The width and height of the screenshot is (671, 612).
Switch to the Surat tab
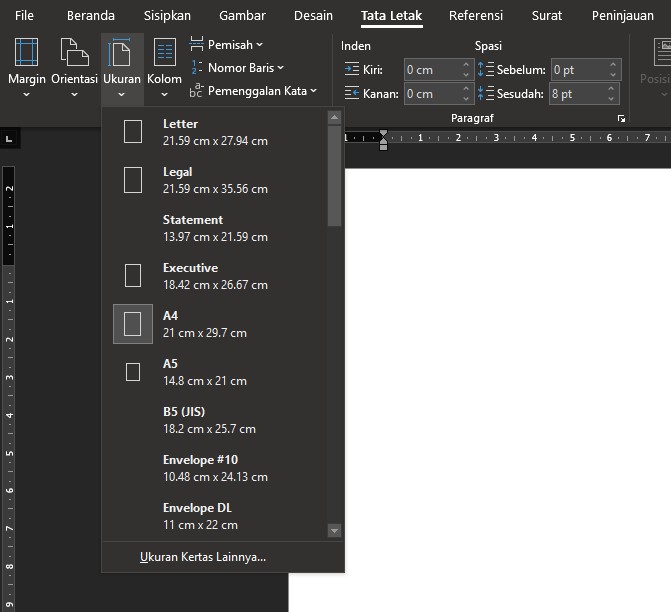click(546, 16)
